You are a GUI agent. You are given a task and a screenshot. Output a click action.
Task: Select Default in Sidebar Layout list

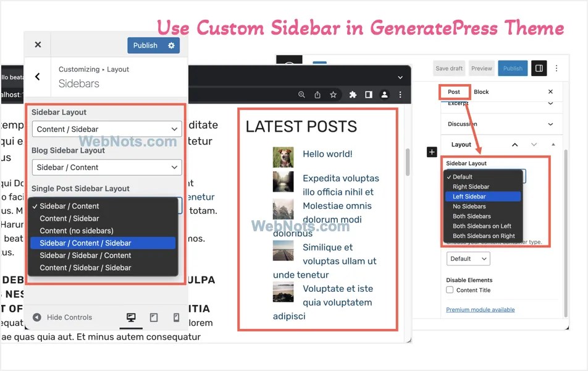coord(483,177)
